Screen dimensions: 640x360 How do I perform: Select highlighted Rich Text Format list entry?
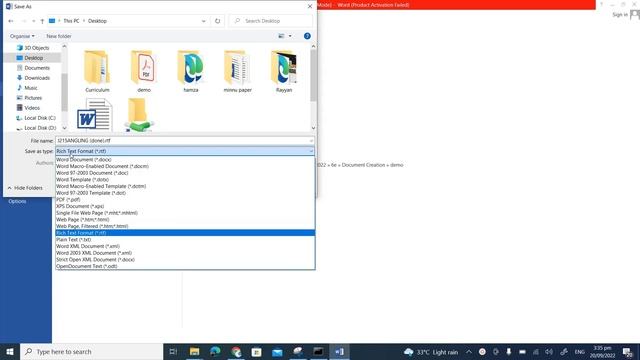point(185,233)
